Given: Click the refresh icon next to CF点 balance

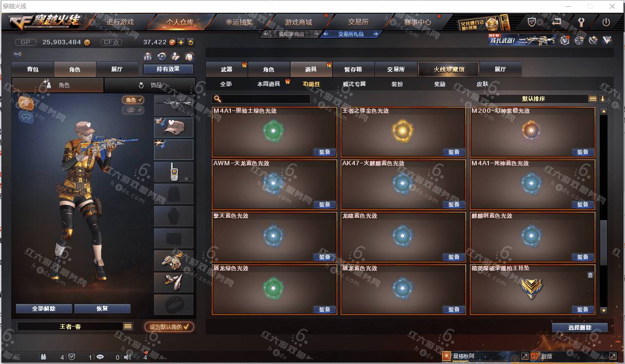Looking at the screenshot, I should pyautogui.click(x=191, y=42).
